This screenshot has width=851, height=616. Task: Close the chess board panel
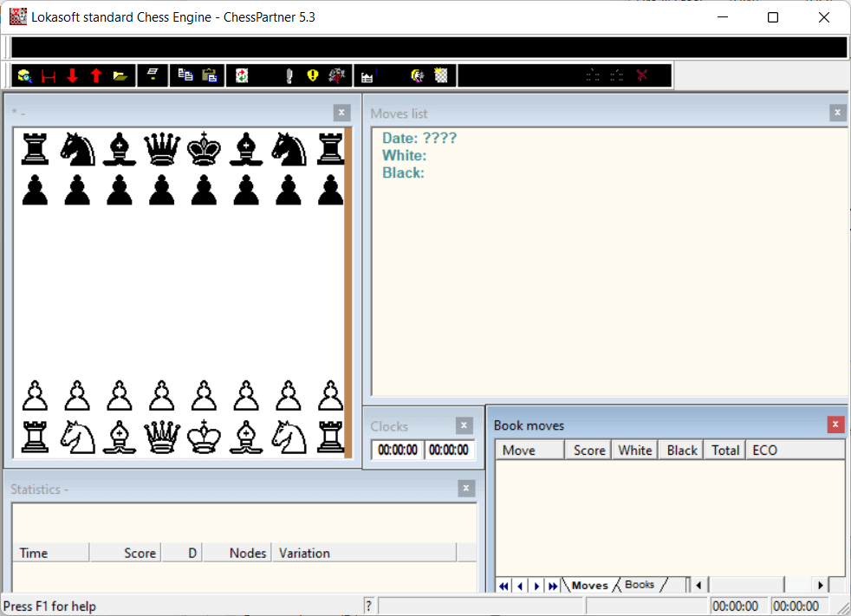pyautogui.click(x=341, y=113)
